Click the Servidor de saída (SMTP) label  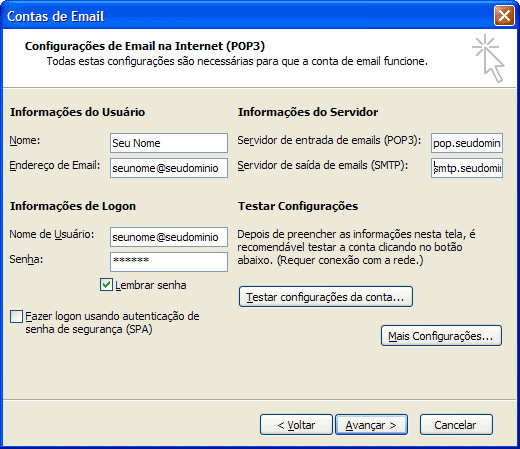[x=323, y=165]
